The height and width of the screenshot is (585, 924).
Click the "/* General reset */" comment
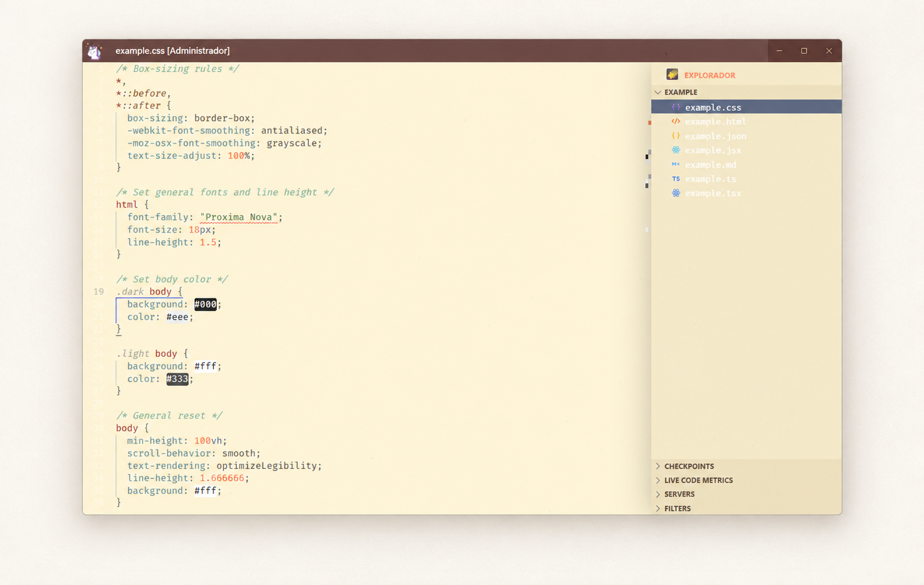169,416
